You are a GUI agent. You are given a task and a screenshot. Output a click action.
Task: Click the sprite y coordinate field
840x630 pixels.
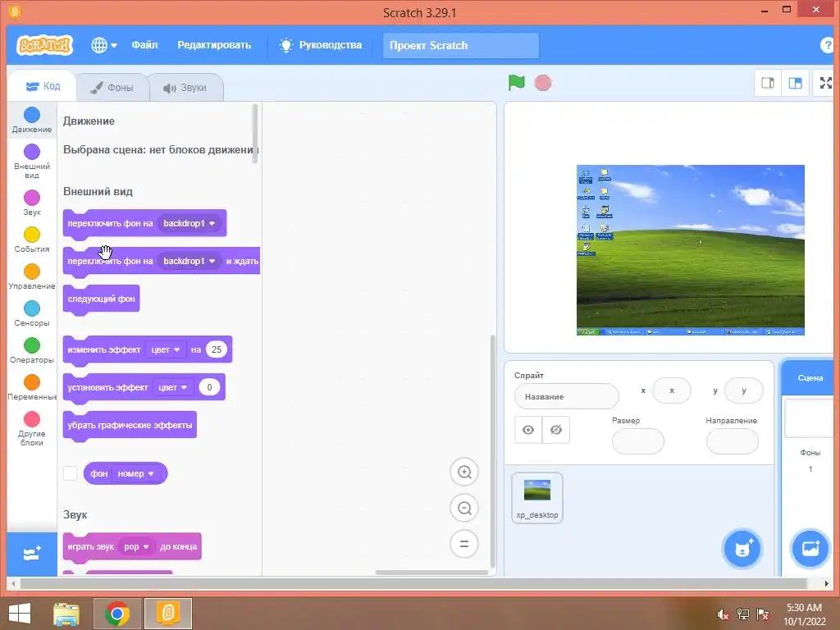point(743,390)
